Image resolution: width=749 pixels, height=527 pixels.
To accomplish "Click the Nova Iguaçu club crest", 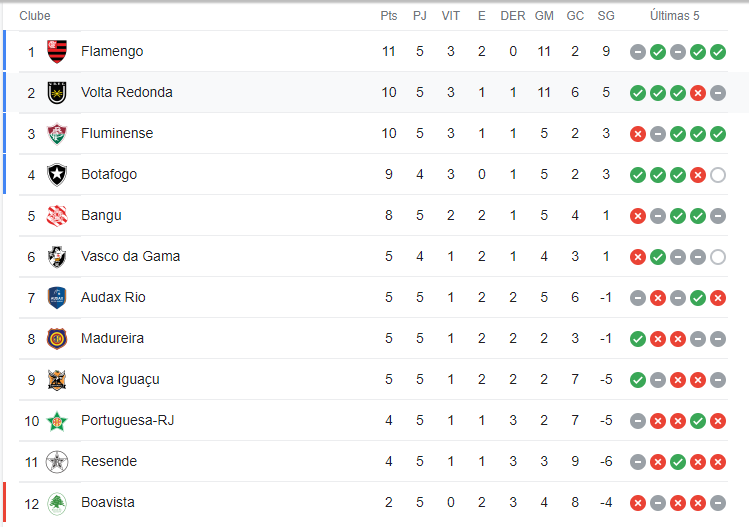I will point(57,380).
